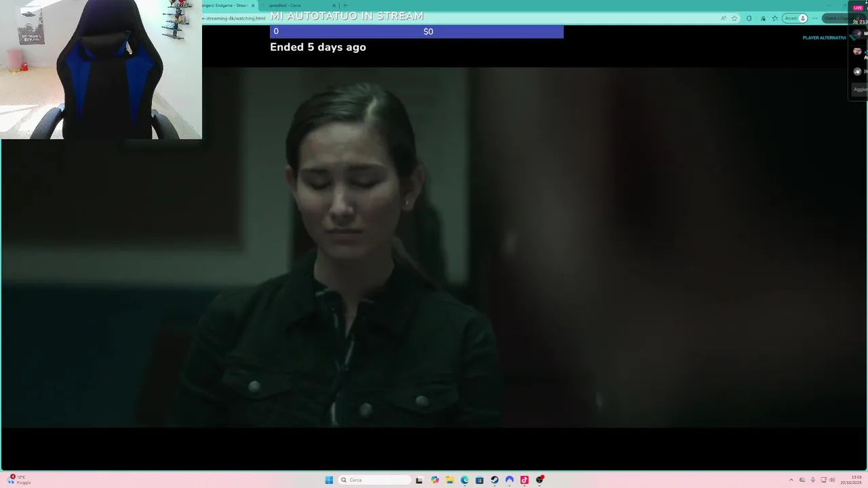Add this page to favorites star icon
Image resolution: width=868 pixels, height=488 pixels.
734,18
